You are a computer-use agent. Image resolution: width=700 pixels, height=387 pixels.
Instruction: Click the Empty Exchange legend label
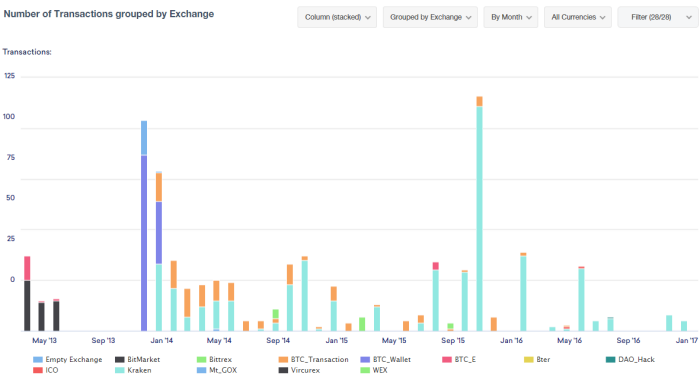pos(74,359)
